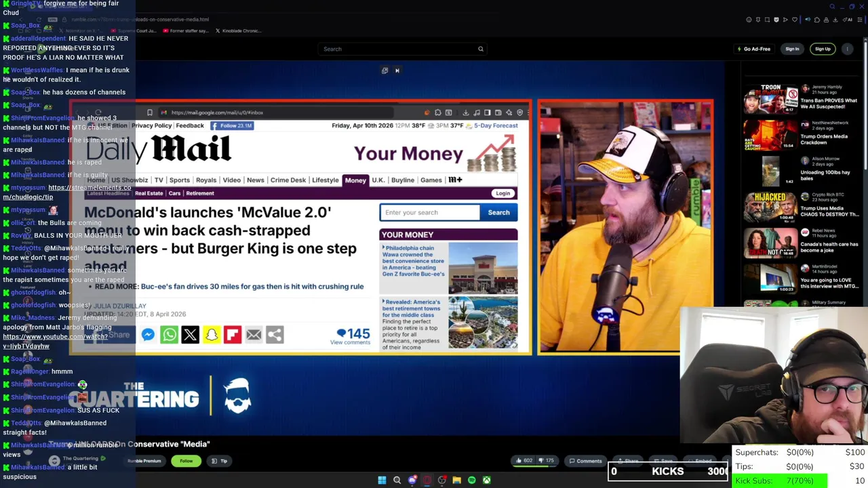Open Spotify from the taskbar

click(x=471, y=481)
